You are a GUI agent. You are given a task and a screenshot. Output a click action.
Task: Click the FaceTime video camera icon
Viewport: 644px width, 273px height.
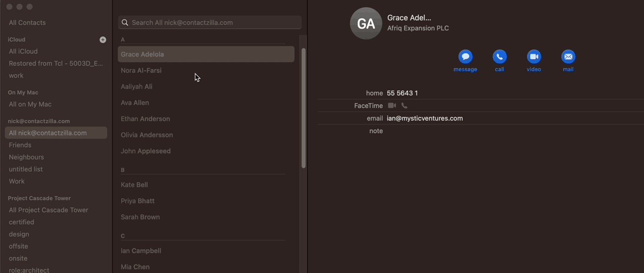coord(392,105)
